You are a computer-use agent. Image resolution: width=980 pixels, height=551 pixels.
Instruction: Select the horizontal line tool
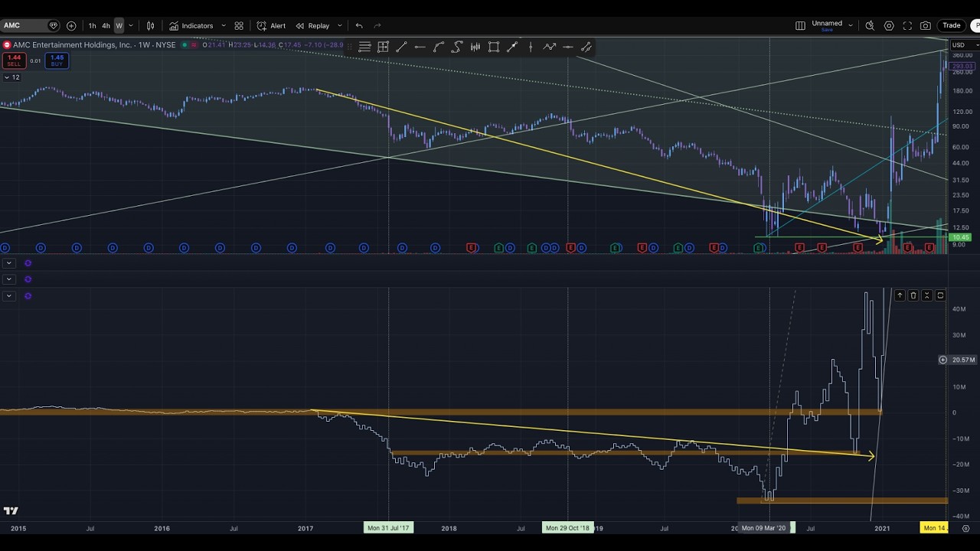point(420,47)
